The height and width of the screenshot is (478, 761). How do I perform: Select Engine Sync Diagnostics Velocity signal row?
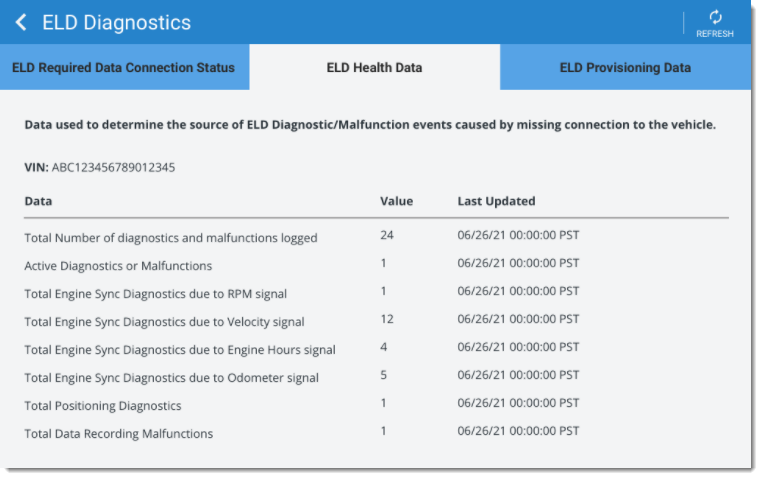[376, 321]
